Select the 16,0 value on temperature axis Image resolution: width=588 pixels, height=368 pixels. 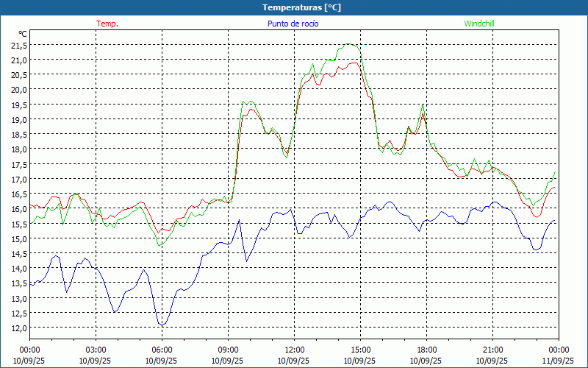tap(18, 208)
